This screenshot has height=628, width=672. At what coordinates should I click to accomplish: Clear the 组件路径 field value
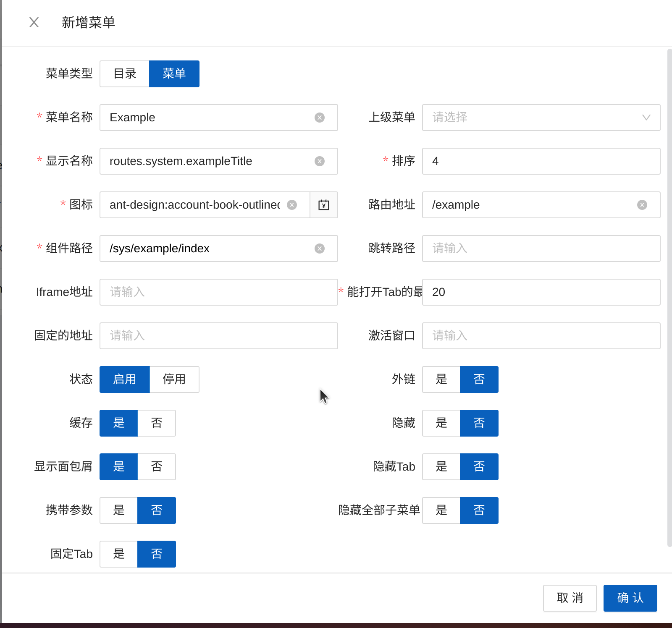[x=320, y=249]
